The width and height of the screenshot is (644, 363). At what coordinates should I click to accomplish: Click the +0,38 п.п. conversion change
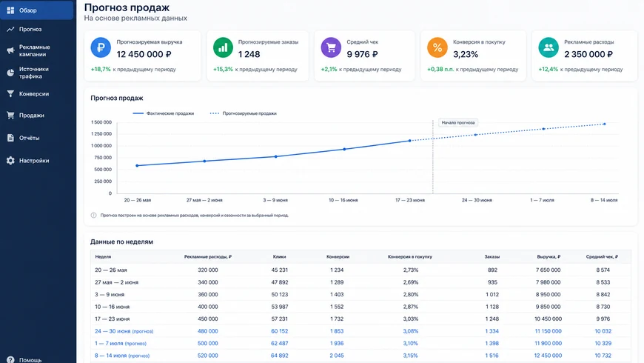coord(440,69)
